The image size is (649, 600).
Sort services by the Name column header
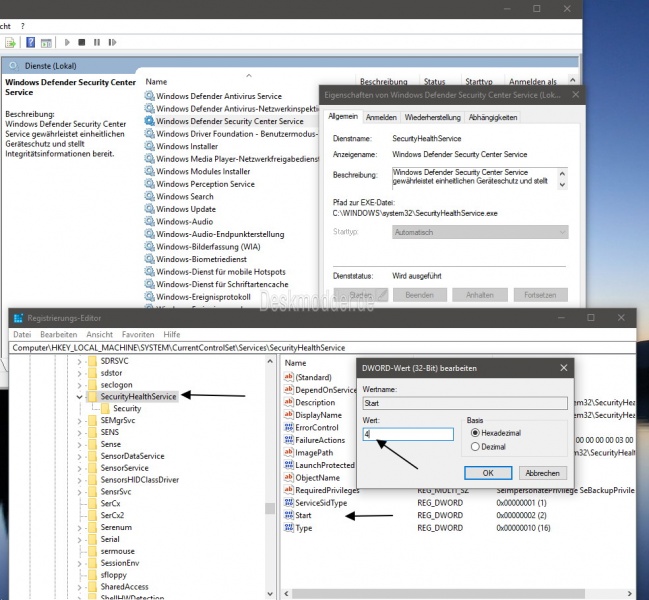(156, 82)
